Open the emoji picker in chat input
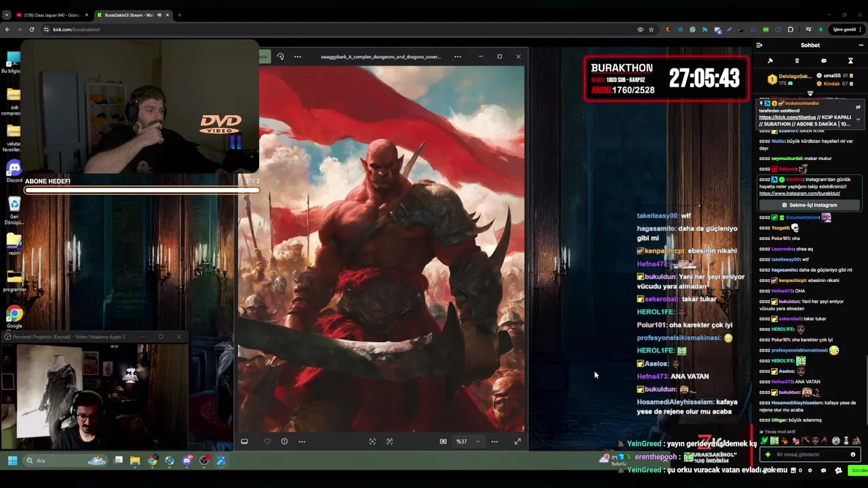Image resolution: width=868 pixels, height=488 pixels. [x=853, y=454]
